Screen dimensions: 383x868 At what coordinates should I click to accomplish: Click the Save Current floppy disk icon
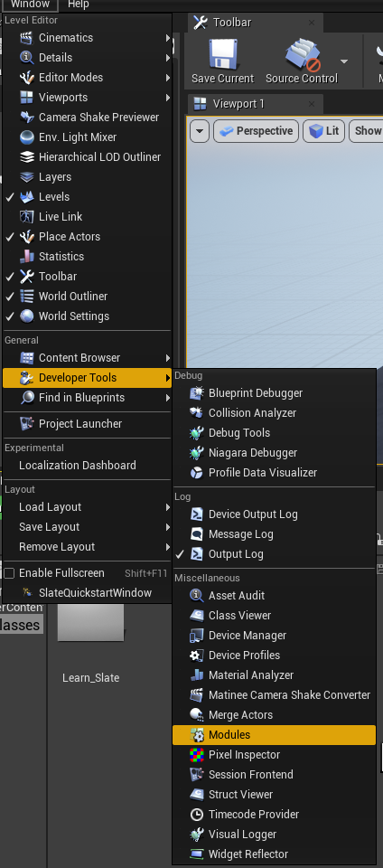(x=223, y=55)
